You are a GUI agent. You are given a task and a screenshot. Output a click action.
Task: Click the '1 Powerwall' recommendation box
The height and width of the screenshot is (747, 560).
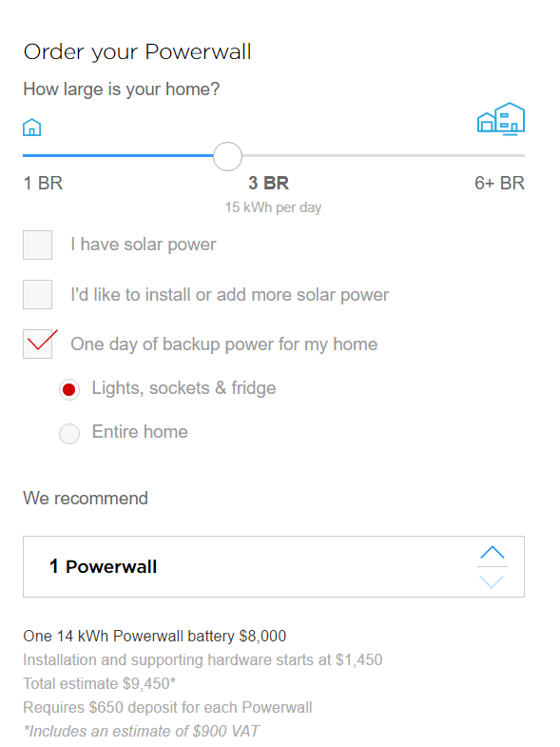pos(274,566)
